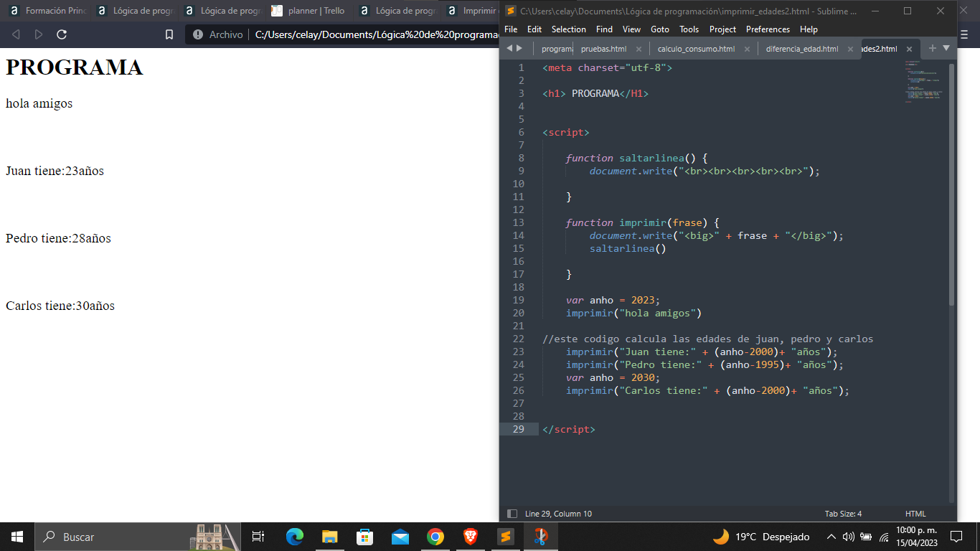Open File Explorer from the taskbar
The width and height of the screenshot is (980, 551).
329,537
